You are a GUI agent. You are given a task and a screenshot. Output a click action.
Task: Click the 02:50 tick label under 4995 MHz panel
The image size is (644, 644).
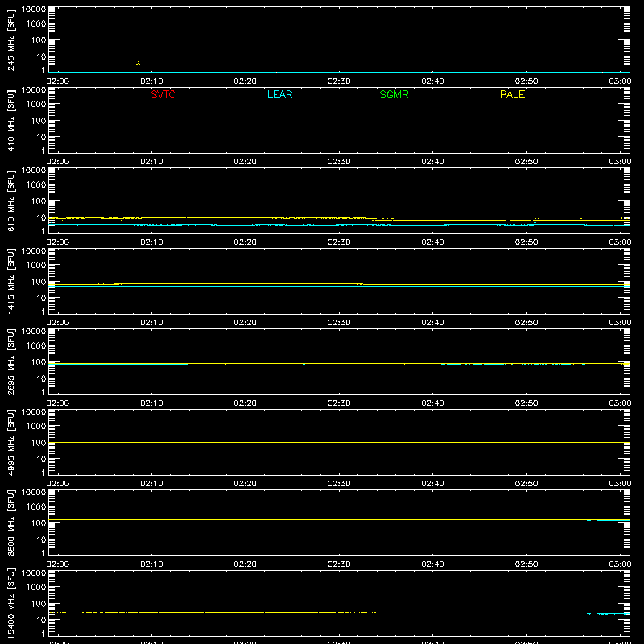click(526, 484)
